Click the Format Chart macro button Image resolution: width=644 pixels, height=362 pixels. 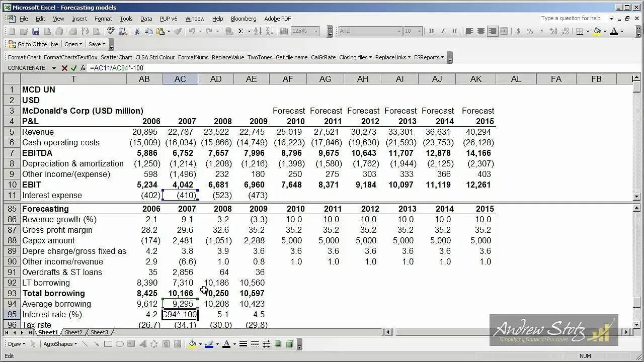click(24, 57)
